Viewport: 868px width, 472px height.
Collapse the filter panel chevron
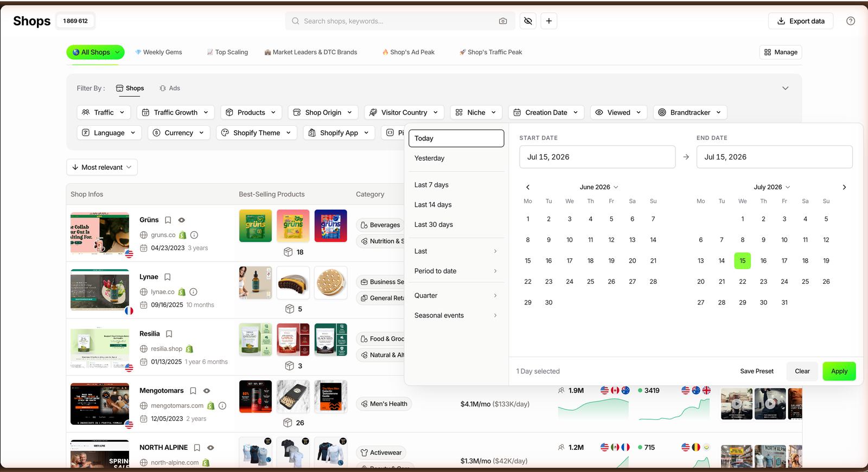[785, 88]
